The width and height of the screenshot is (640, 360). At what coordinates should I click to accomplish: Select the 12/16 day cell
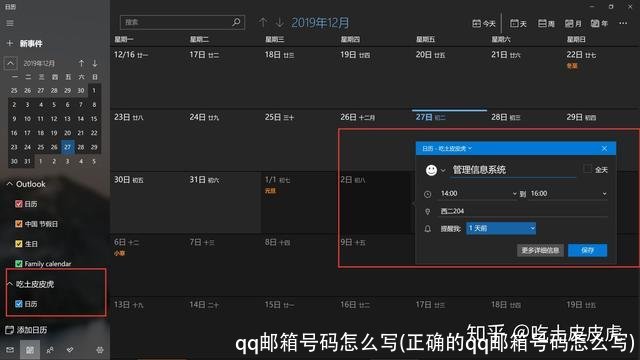(x=147, y=78)
